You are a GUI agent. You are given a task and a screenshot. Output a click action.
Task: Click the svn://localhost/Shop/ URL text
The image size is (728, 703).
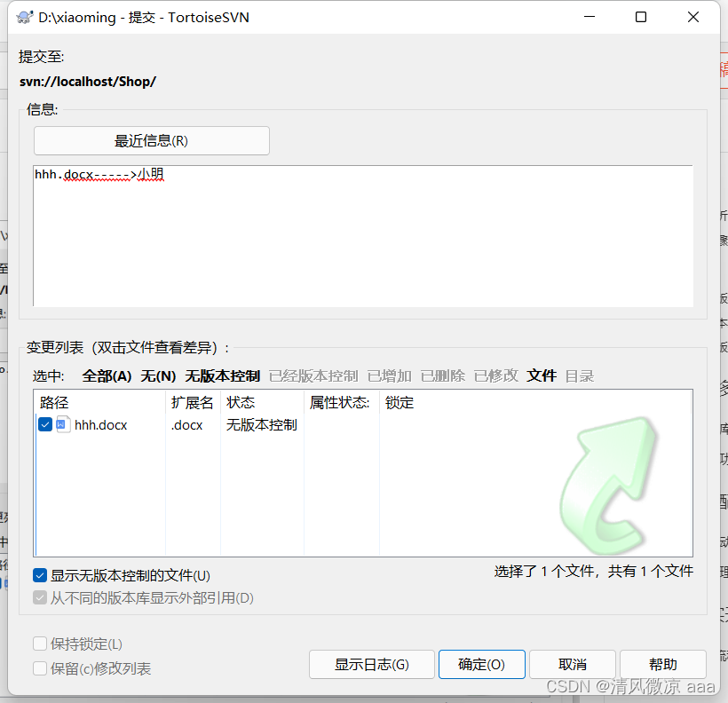88,82
